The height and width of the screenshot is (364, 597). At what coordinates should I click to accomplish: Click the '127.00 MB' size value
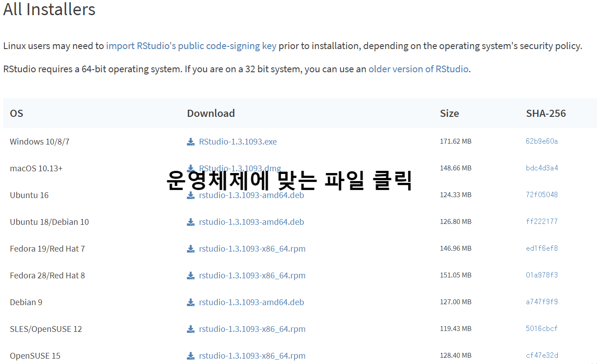[x=456, y=302]
